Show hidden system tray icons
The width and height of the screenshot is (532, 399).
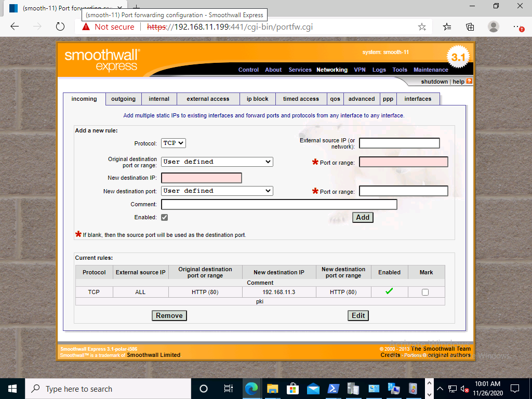coord(440,389)
